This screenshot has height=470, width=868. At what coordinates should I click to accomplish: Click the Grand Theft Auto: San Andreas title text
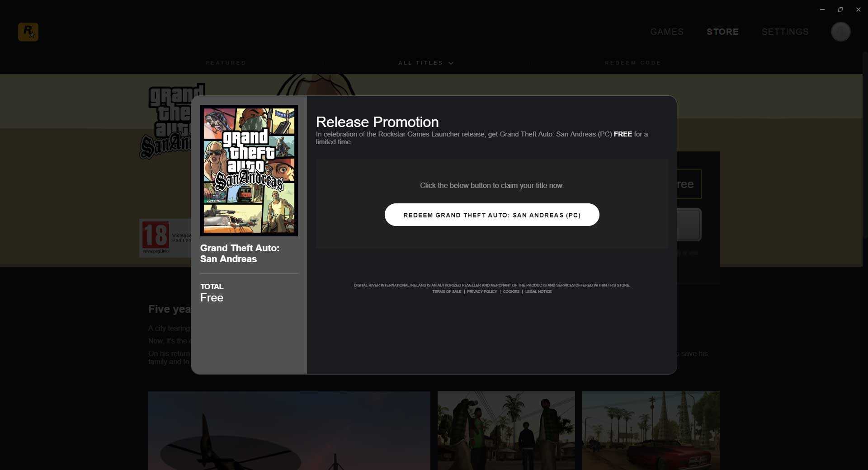click(240, 254)
